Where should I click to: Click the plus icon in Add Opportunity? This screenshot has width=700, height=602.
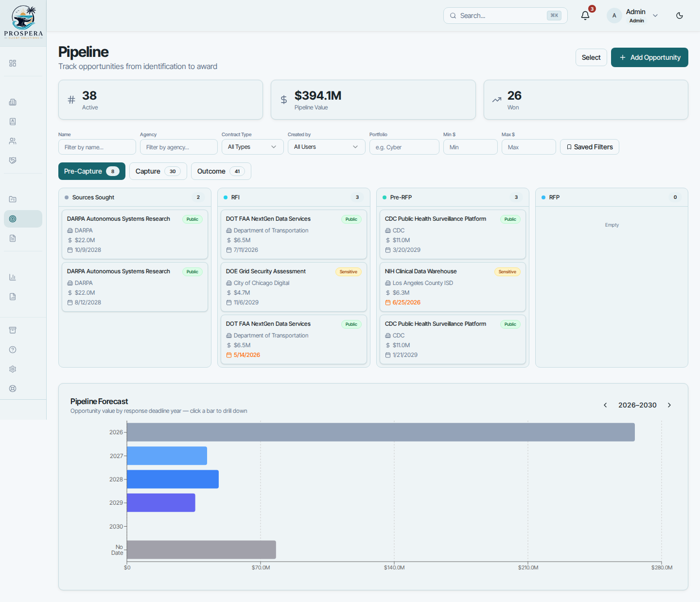(623, 57)
